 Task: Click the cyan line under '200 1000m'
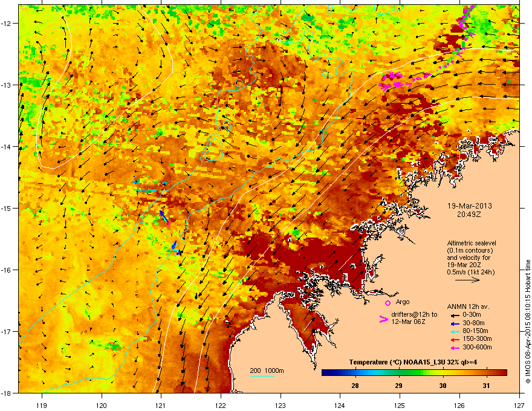tap(262, 376)
